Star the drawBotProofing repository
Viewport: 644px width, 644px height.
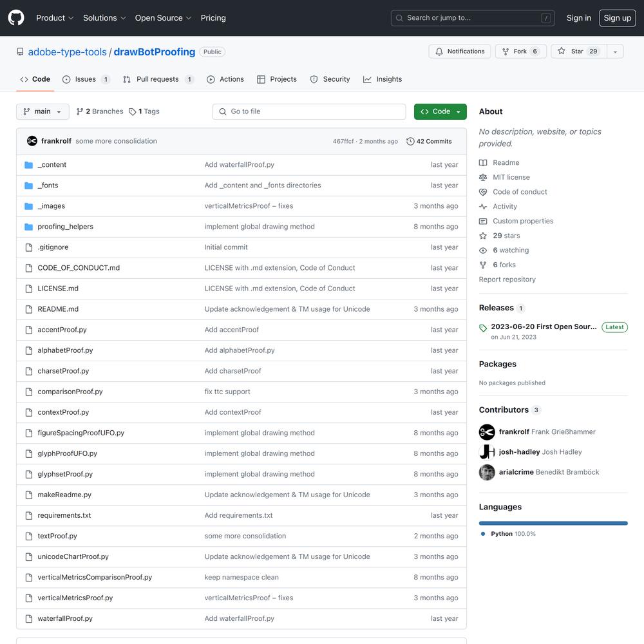579,52
